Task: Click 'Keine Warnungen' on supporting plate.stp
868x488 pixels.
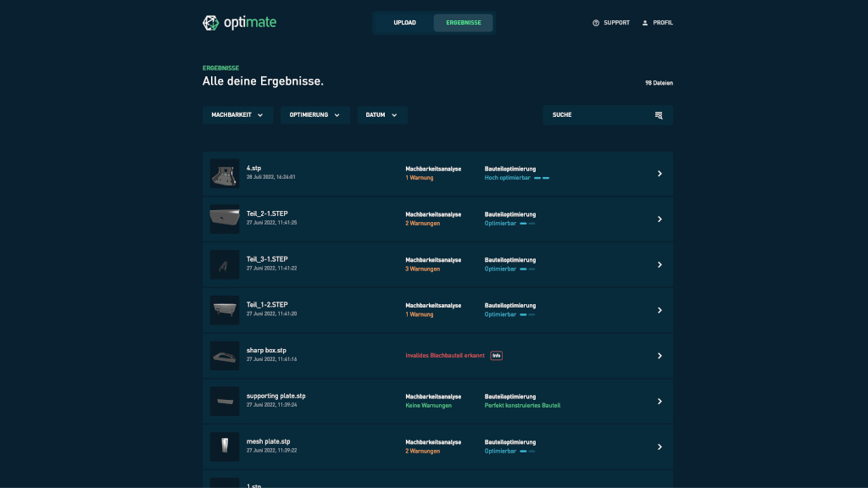Action: click(428, 406)
